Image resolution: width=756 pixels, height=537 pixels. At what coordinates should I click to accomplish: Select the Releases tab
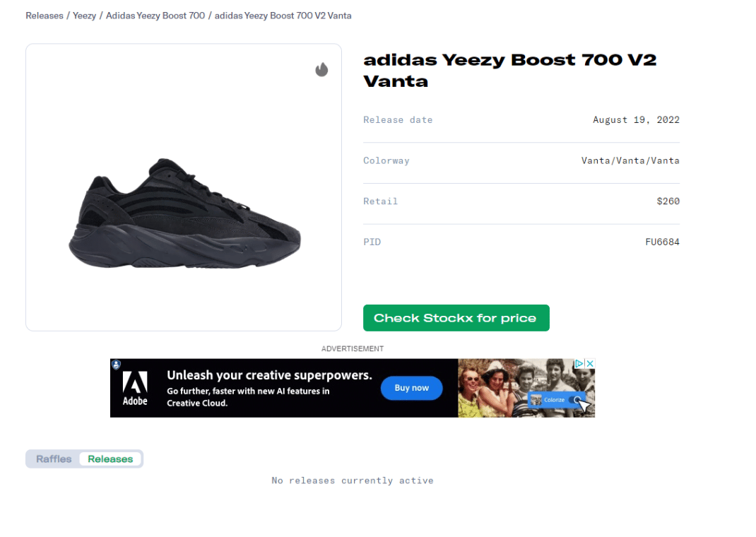[x=110, y=459]
